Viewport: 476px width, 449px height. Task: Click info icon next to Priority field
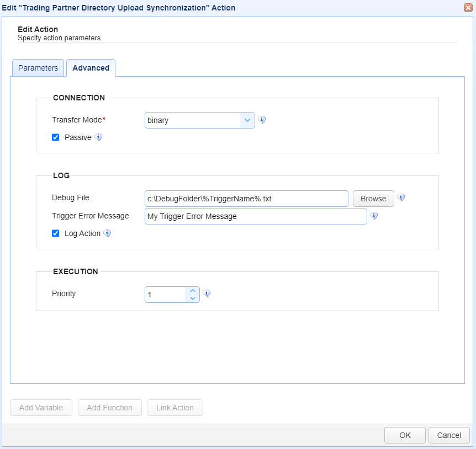tap(207, 293)
